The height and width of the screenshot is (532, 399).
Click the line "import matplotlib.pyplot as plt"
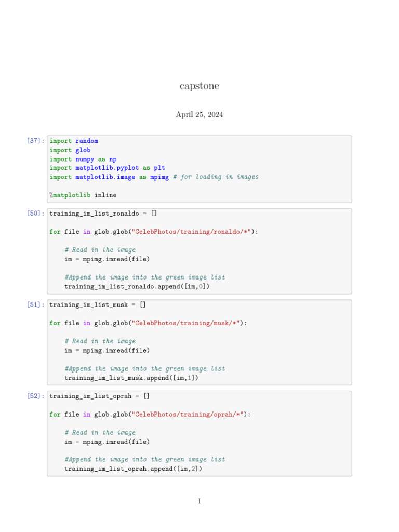coord(107,168)
